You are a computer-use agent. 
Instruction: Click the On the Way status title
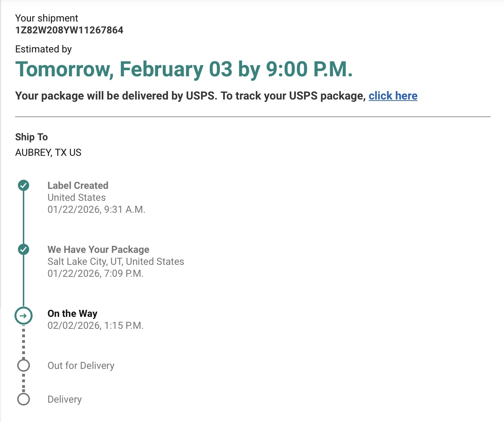[72, 313]
